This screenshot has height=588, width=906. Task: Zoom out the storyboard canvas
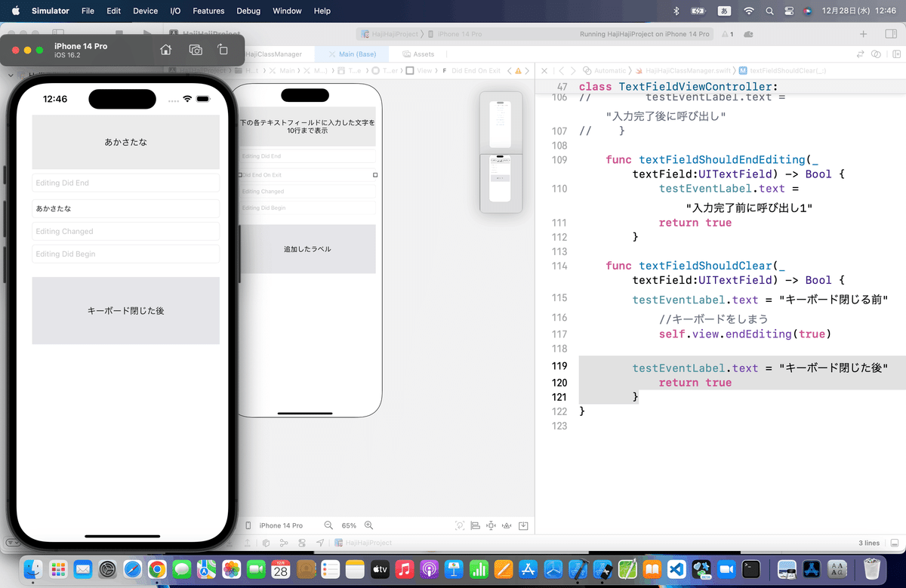pos(328,525)
